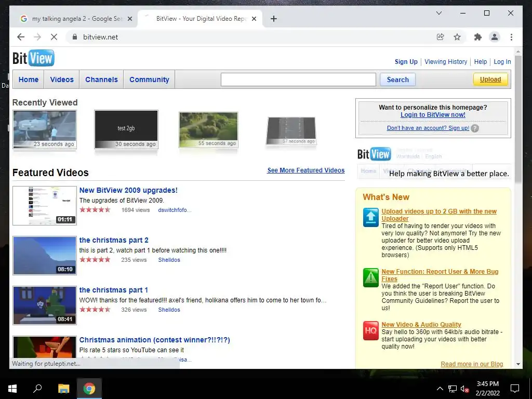
Task: Click Chrome icon in taskbar
Action: click(x=89, y=389)
